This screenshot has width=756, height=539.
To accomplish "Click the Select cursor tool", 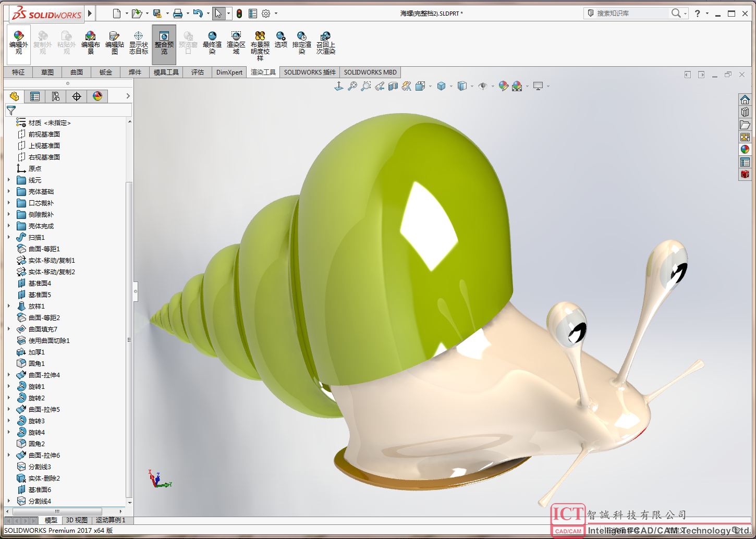I will pyautogui.click(x=218, y=14).
